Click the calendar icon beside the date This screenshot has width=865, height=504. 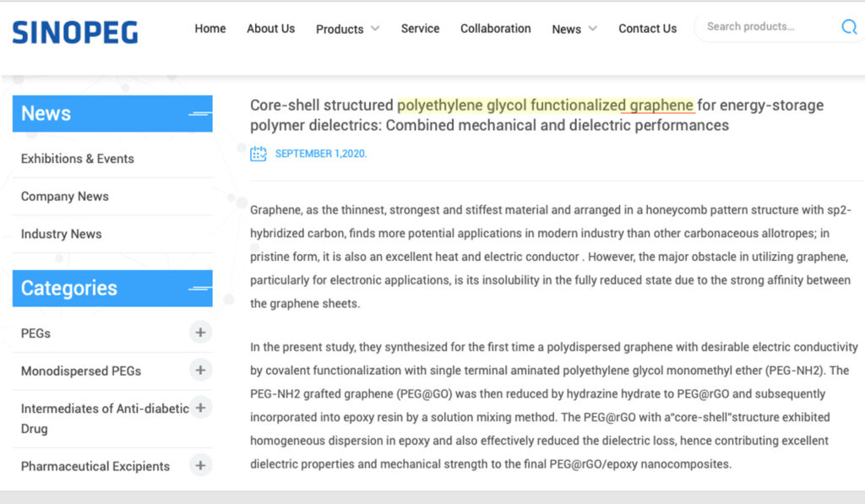pos(258,154)
